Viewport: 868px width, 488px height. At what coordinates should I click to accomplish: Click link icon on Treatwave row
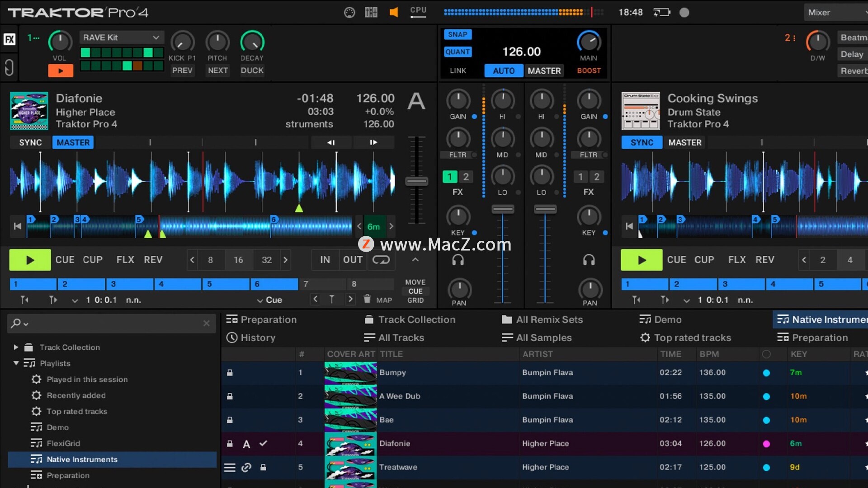(x=246, y=467)
